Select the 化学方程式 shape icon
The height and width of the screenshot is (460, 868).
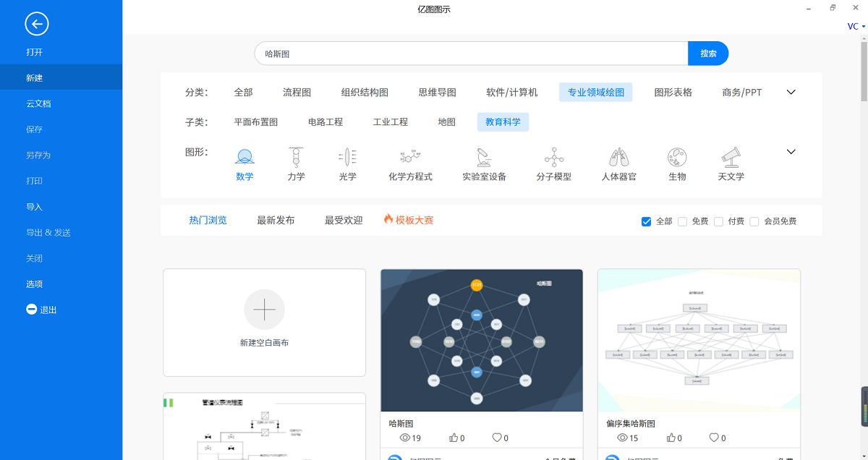[x=410, y=156]
